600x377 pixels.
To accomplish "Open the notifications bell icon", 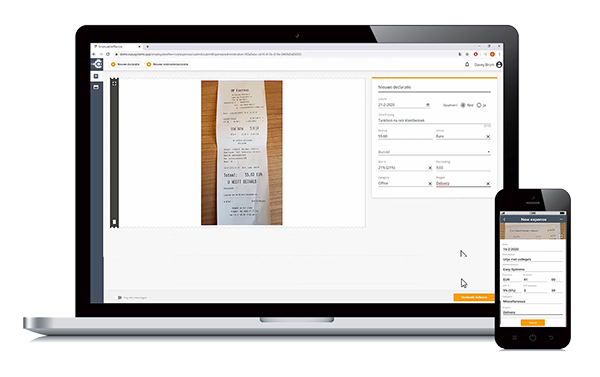I will click(467, 65).
